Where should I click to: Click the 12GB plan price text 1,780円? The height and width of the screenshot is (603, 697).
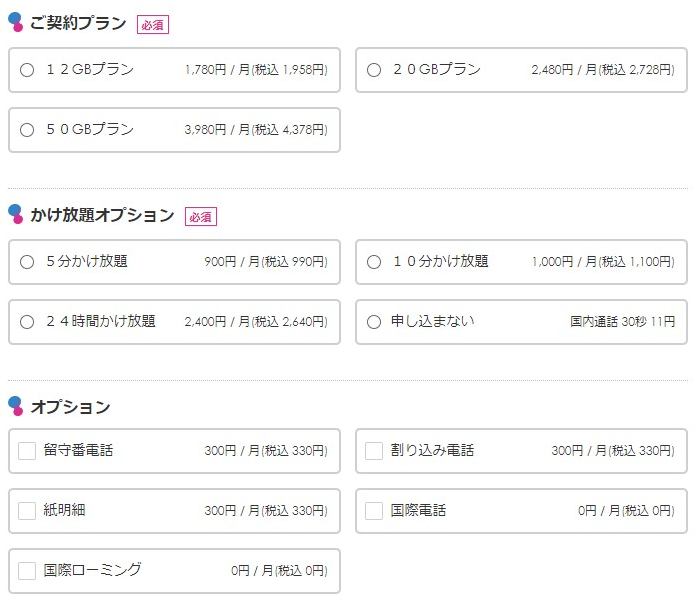point(207,70)
